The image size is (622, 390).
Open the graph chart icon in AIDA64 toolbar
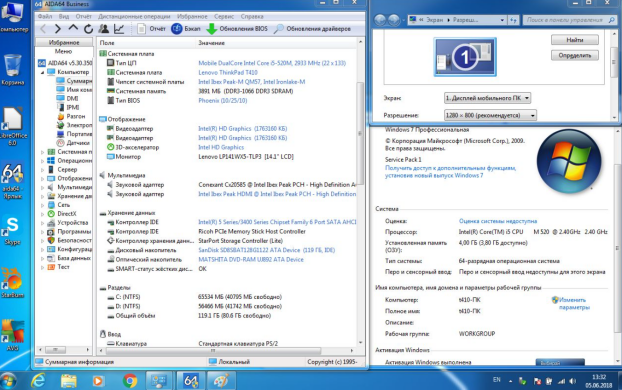tap(119, 29)
